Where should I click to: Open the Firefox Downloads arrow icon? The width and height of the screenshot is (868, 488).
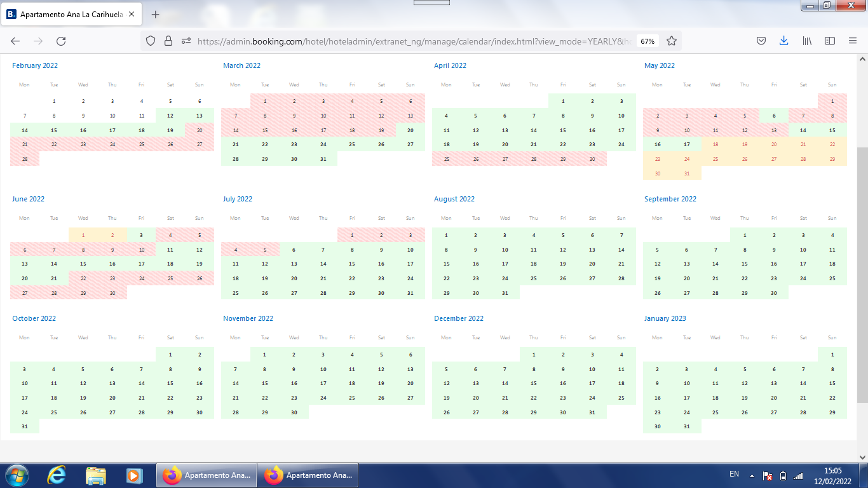point(783,41)
